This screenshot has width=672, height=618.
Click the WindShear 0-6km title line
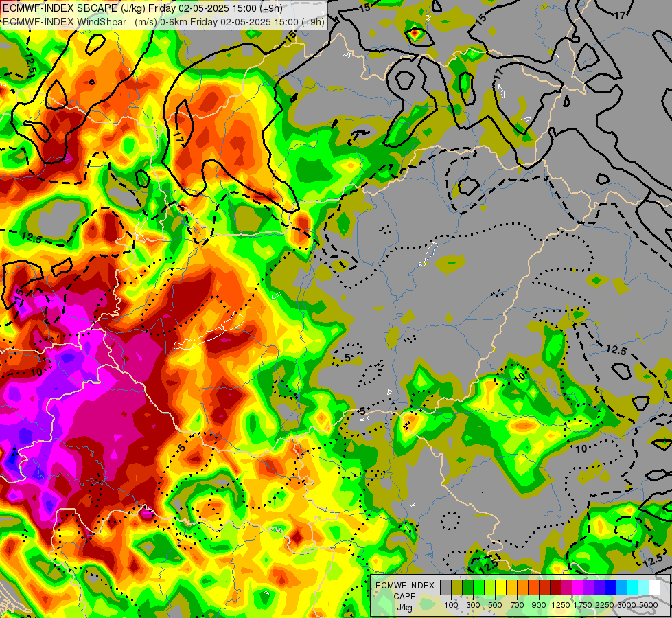point(164,22)
